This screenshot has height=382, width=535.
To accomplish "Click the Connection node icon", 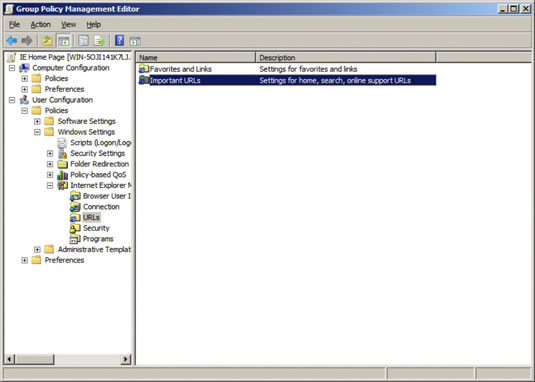I will (x=75, y=207).
